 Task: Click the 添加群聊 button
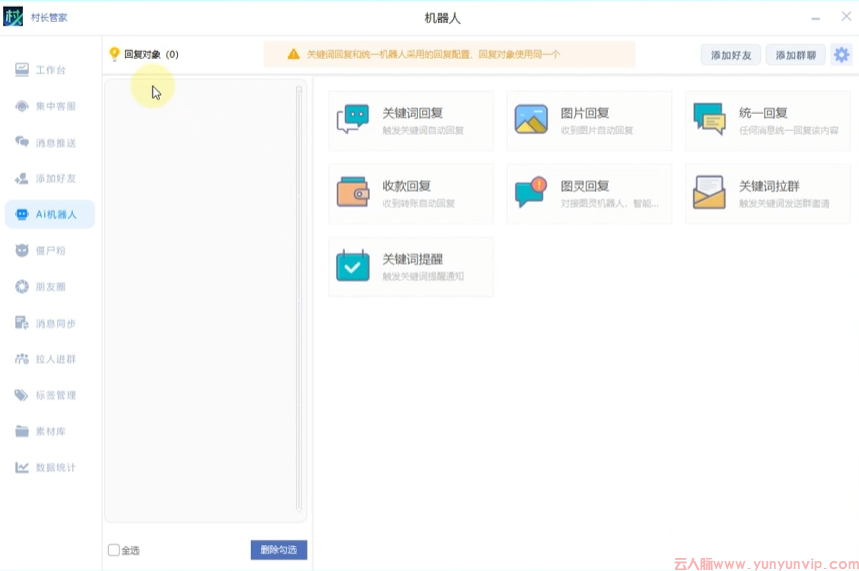[x=795, y=55]
